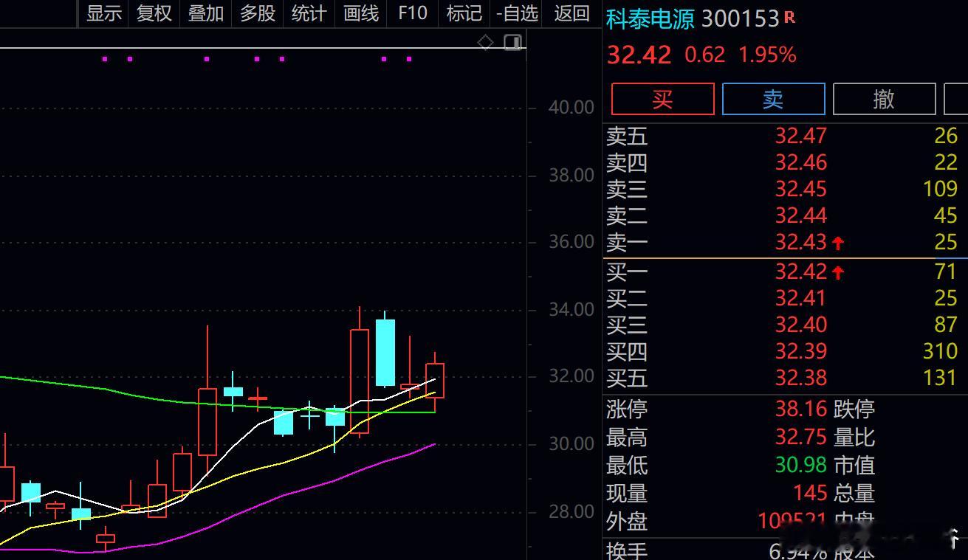The width and height of the screenshot is (968, 560).
Task: Click the 撤 cancel-order button
Action: click(x=884, y=99)
